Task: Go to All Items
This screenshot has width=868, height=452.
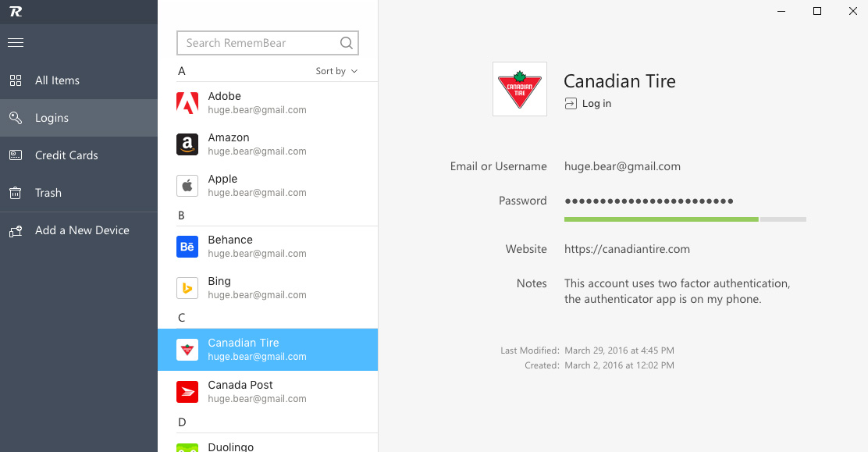Action: coord(57,80)
